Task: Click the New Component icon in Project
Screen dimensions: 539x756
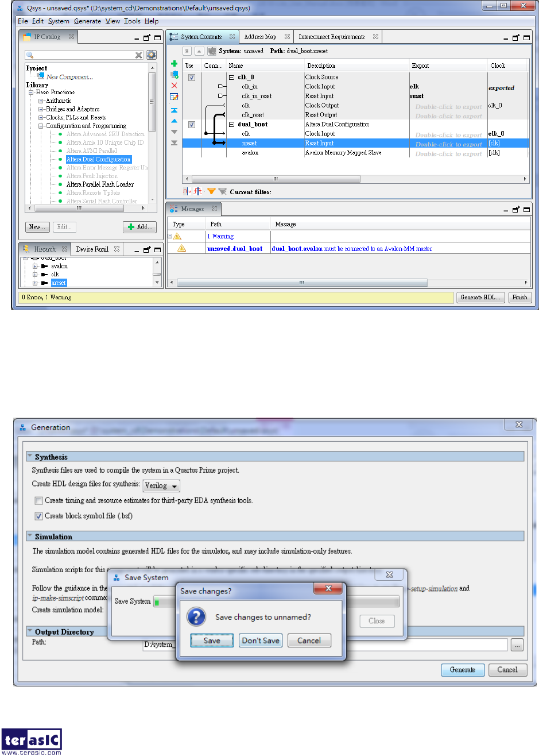Action: pyautogui.click(x=41, y=75)
